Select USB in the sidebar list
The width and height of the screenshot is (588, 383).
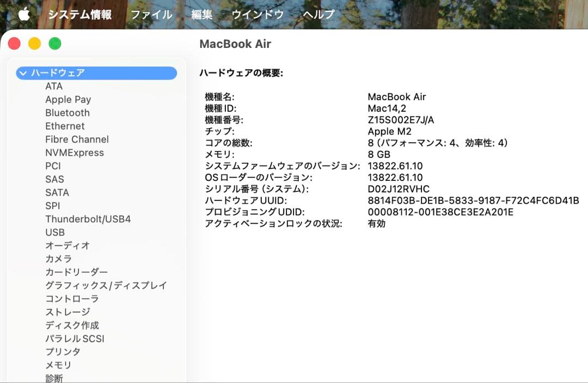coord(54,232)
